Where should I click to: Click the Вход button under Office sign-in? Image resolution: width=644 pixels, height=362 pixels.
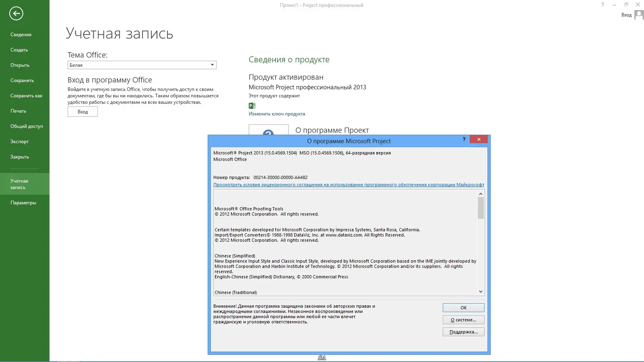[x=83, y=112]
